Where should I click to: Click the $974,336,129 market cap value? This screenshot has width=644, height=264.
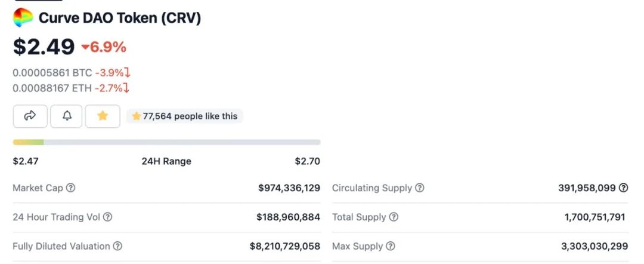point(289,188)
